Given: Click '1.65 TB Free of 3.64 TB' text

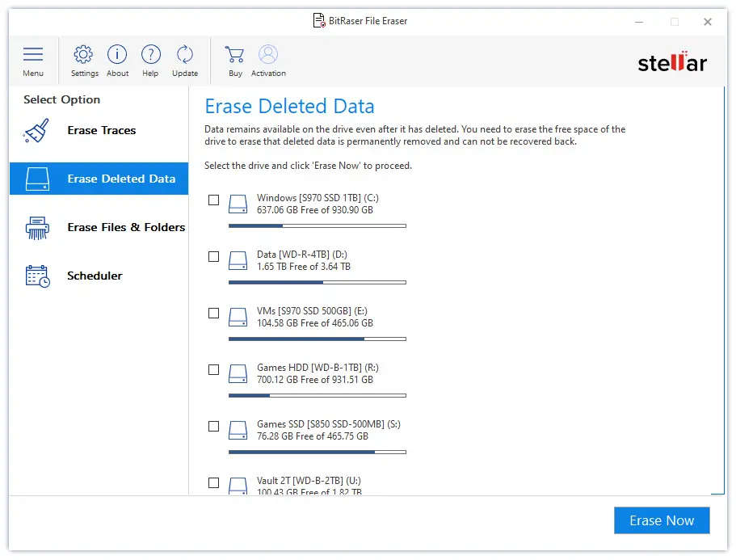Looking at the screenshot, I should [x=304, y=267].
